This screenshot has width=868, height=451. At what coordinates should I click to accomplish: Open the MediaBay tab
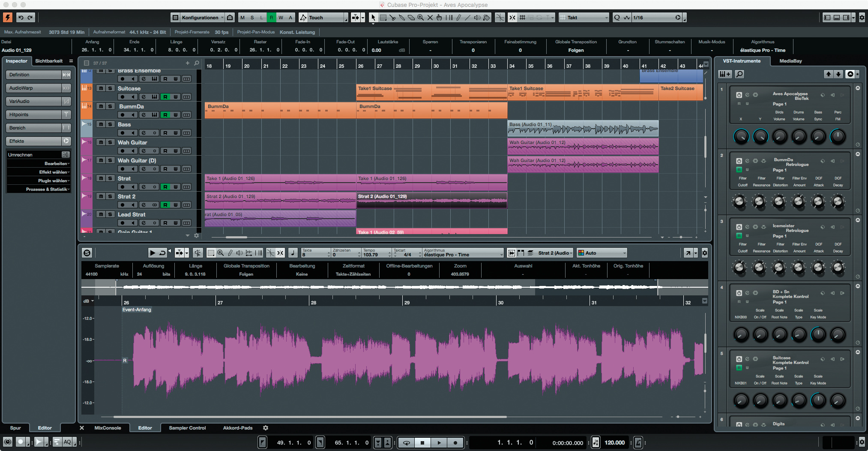790,61
